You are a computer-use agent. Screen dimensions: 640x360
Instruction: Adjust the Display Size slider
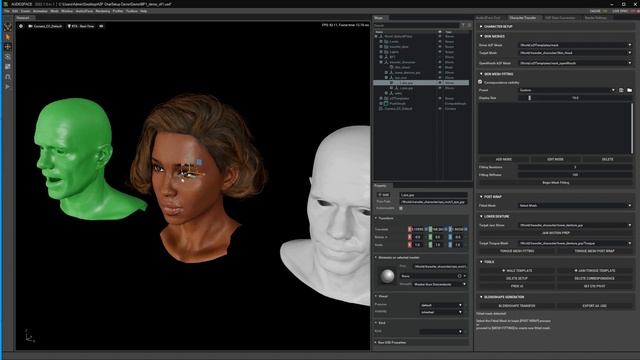(575, 98)
